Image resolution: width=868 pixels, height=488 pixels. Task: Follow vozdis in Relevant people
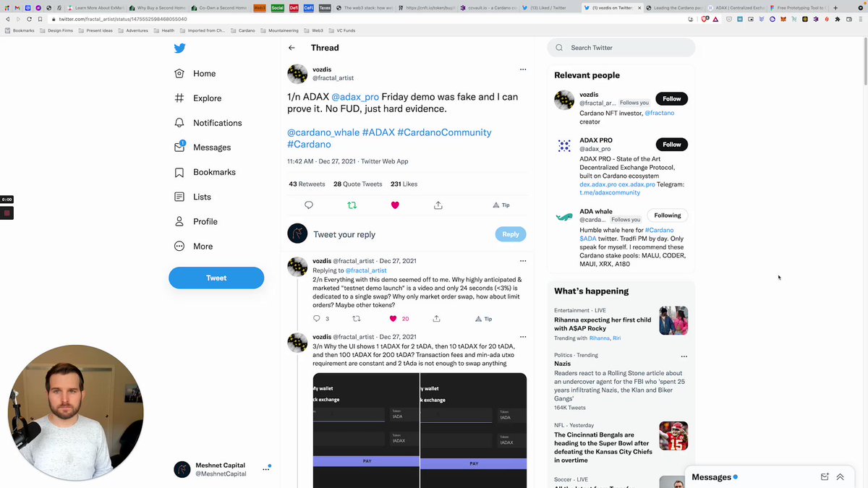pos(672,98)
